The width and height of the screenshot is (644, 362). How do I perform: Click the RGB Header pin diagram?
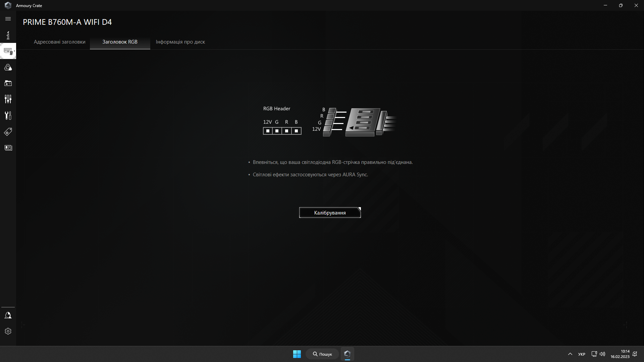[x=282, y=131]
